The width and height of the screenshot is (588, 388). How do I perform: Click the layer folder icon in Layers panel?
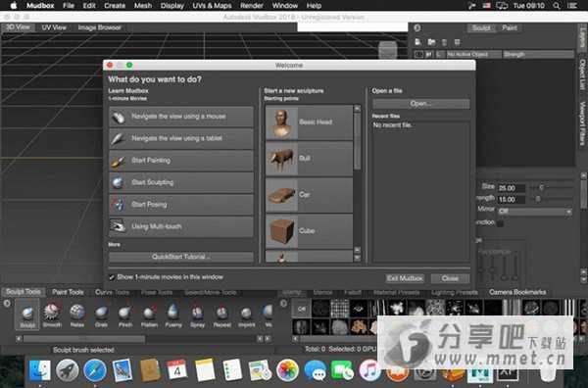[431, 42]
